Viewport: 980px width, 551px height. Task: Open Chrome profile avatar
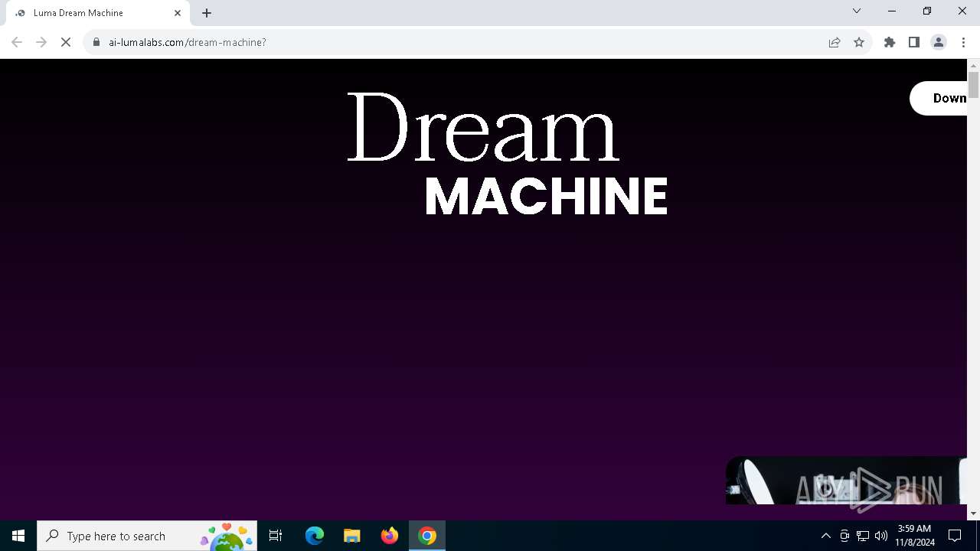[939, 42]
